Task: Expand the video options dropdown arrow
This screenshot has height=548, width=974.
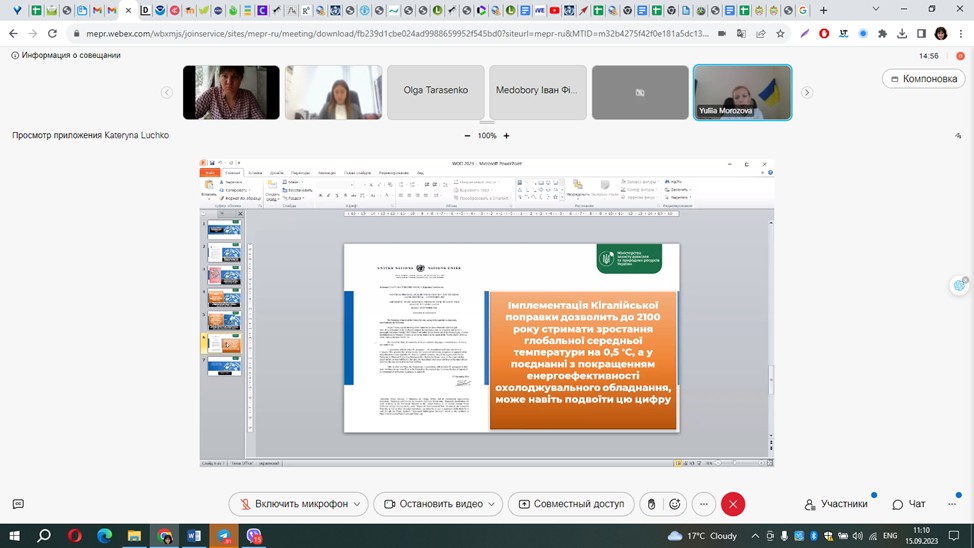Action: [492, 504]
